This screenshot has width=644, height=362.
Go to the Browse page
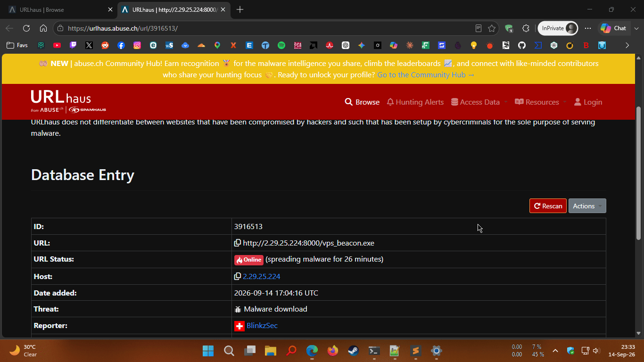[362, 102]
